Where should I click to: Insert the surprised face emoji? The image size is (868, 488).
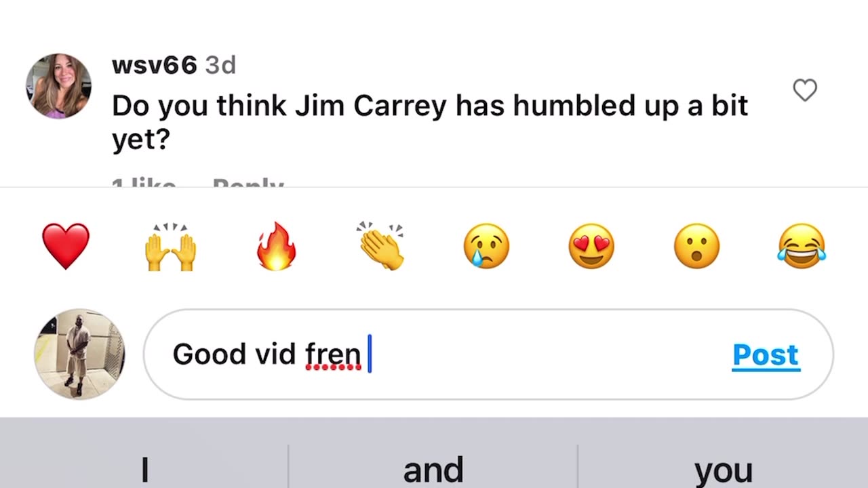696,246
